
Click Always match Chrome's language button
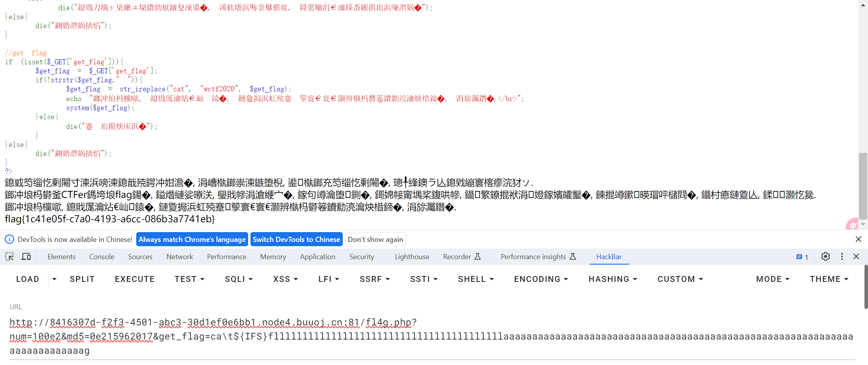(192, 240)
